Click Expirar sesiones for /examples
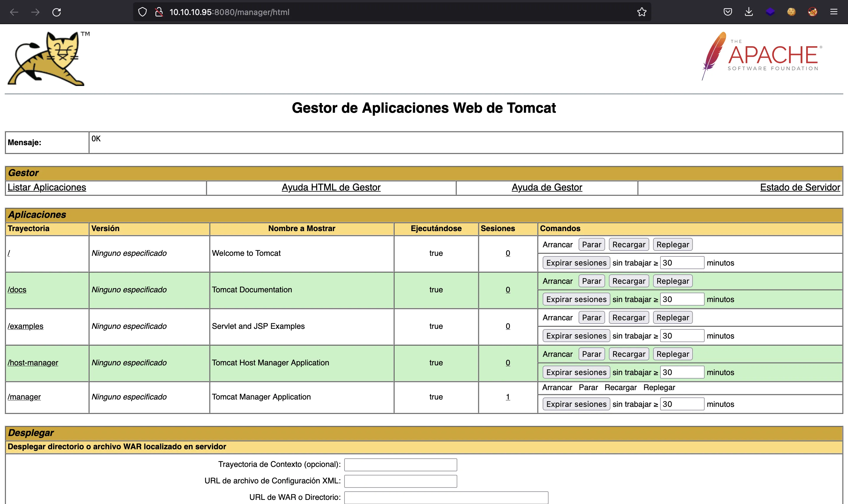Image resolution: width=848 pixels, height=504 pixels. 576,336
